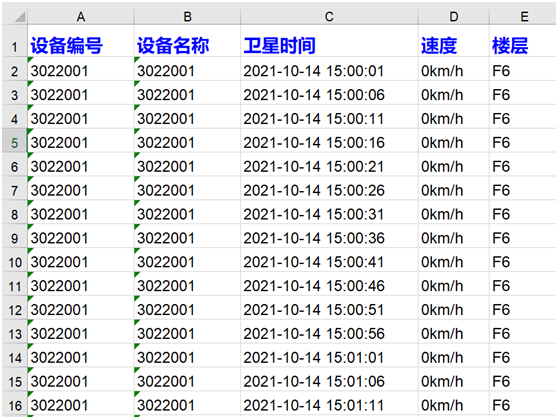
Task: Select column A header
Action: click(81, 16)
